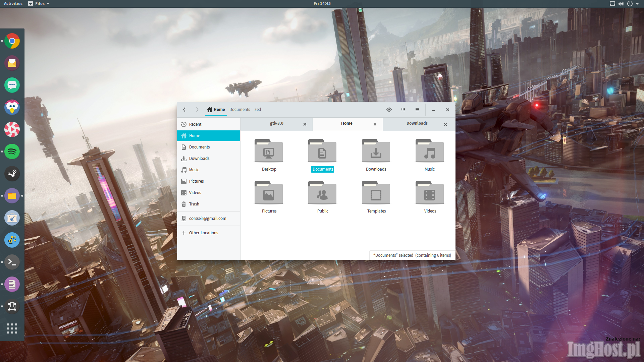Close the Home tab

[x=375, y=124]
